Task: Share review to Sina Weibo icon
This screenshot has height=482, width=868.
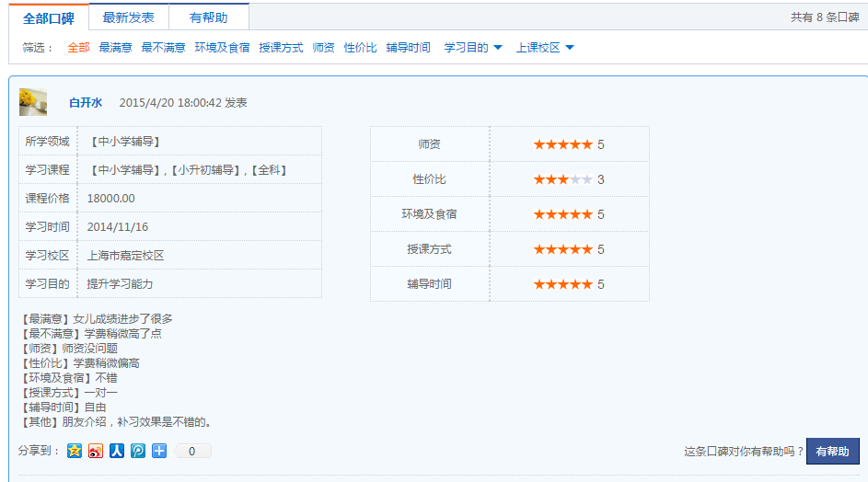Action: click(96, 451)
